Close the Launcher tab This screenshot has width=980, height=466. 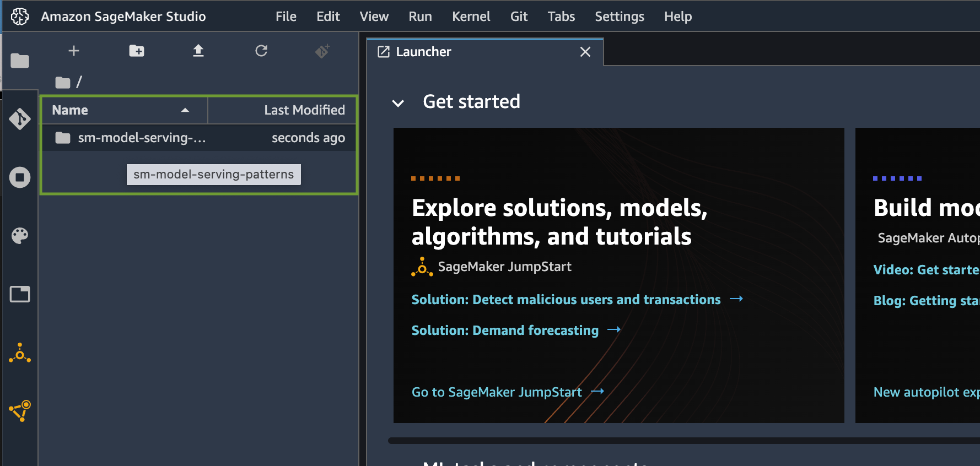(x=585, y=52)
